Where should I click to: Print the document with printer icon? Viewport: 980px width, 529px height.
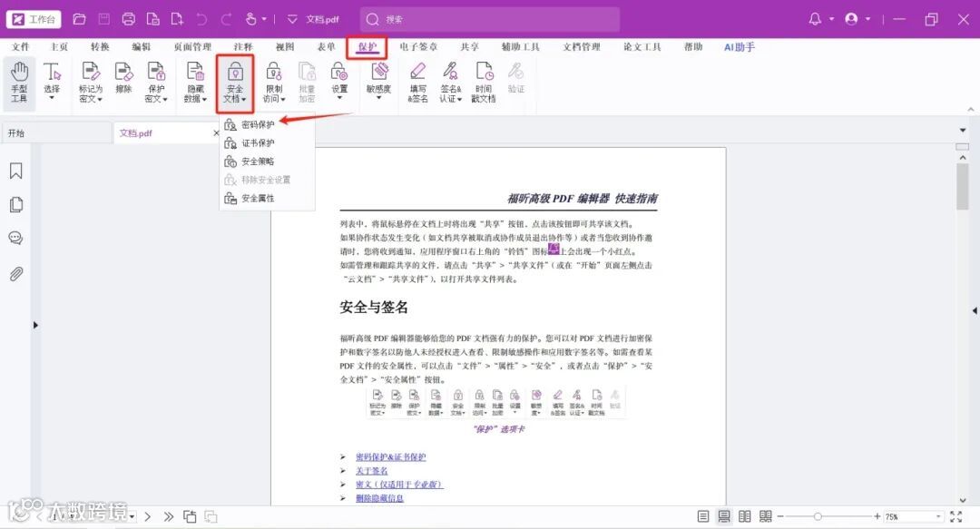[x=129, y=19]
